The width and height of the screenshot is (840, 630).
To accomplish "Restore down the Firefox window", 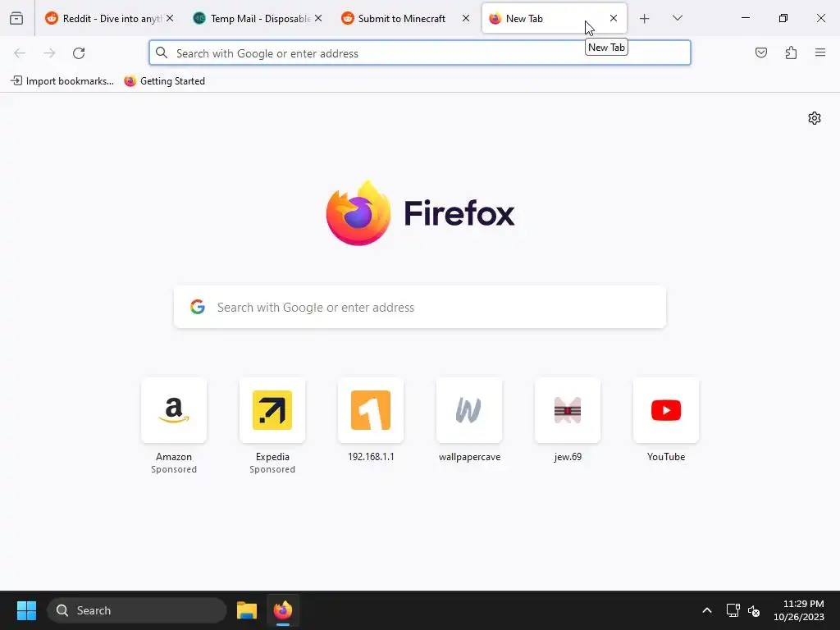I will coord(783,18).
